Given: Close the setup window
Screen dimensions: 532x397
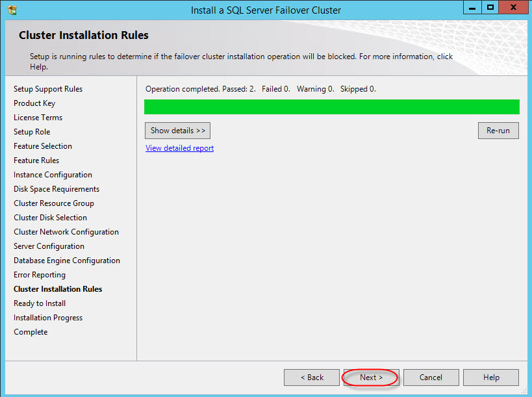Looking at the screenshot, I should [x=514, y=7].
